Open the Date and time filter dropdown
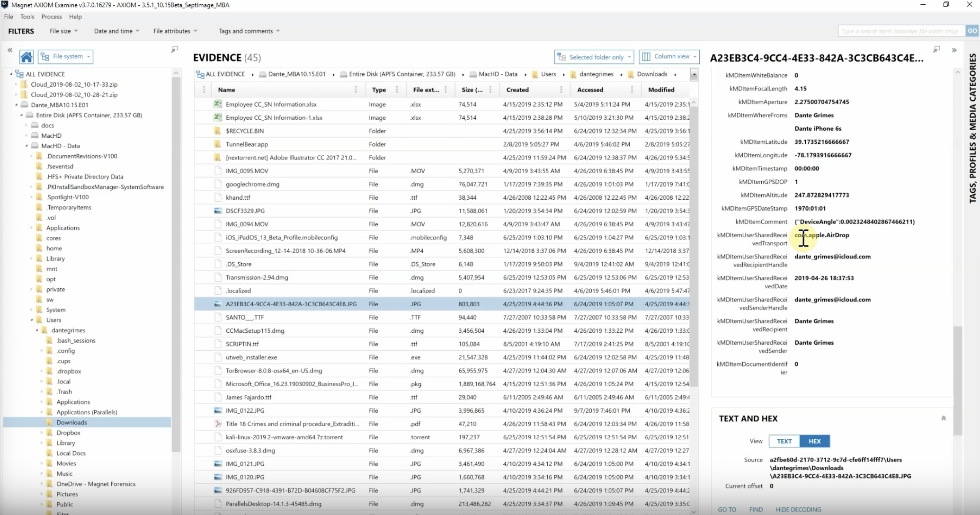The width and height of the screenshot is (980, 515). [x=116, y=31]
